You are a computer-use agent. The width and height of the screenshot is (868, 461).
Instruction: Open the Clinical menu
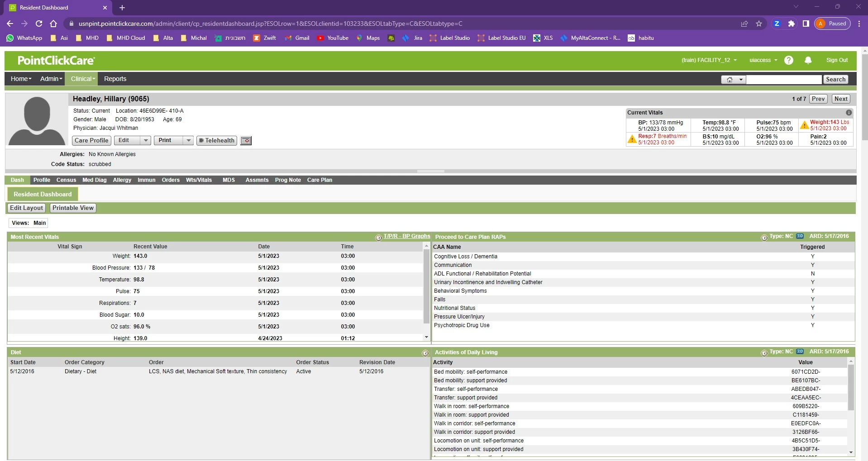[x=83, y=79]
